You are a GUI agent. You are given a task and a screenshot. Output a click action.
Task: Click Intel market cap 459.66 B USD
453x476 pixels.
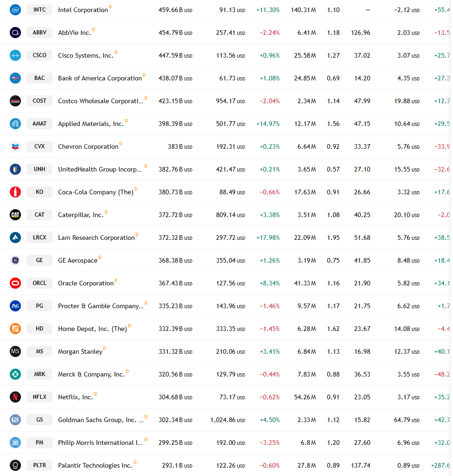click(x=175, y=10)
